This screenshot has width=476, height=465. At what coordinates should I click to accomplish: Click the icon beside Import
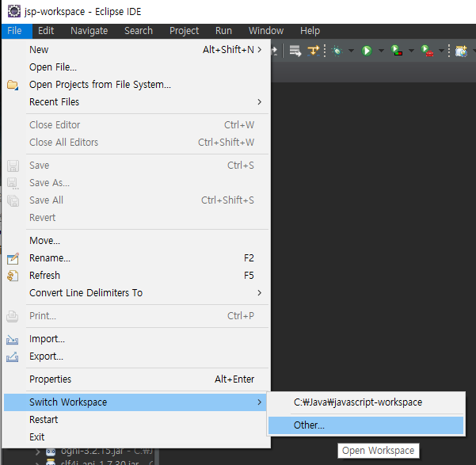(x=13, y=340)
